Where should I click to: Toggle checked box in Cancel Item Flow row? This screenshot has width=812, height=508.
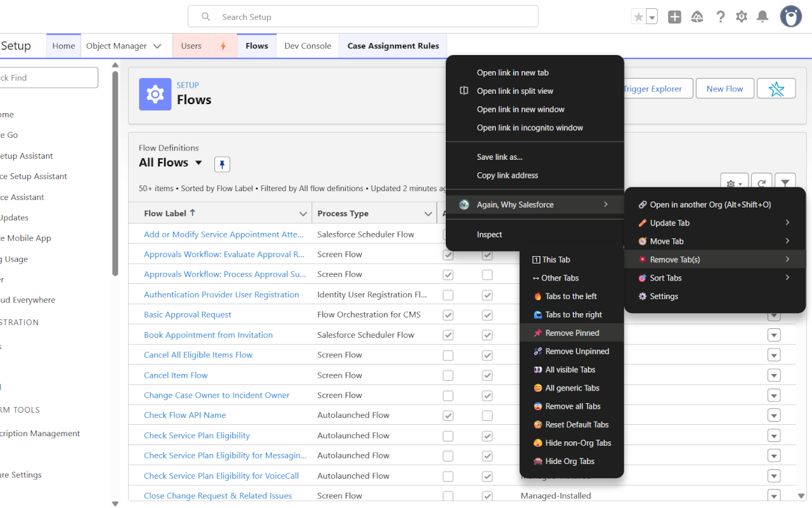[487, 376]
